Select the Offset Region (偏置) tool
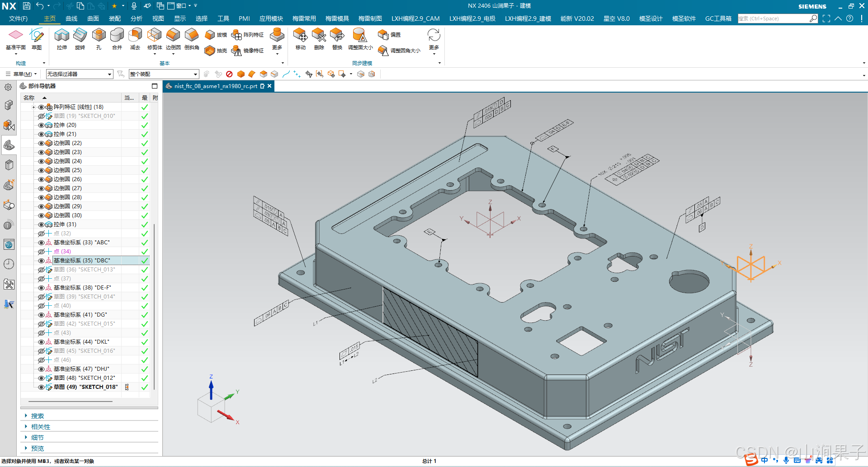 coord(389,35)
